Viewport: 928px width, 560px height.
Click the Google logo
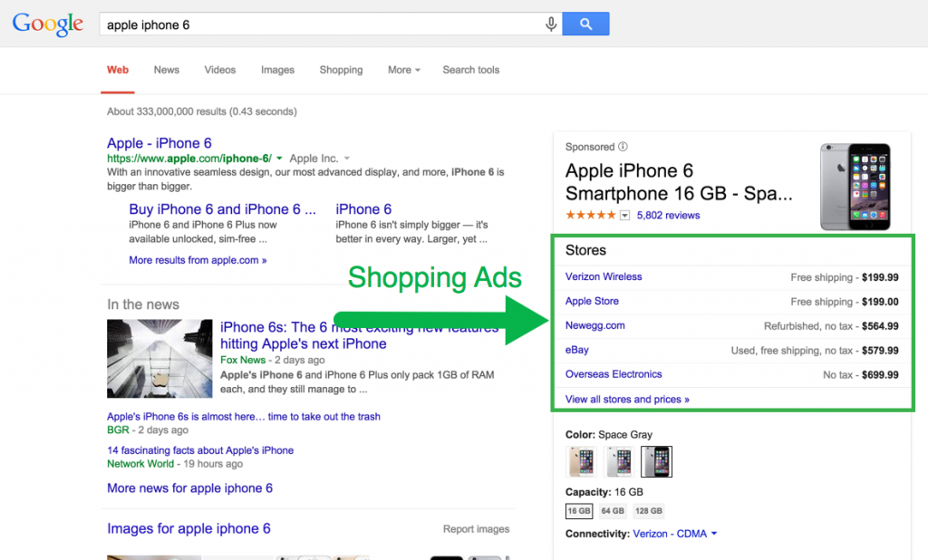pyautogui.click(x=48, y=24)
